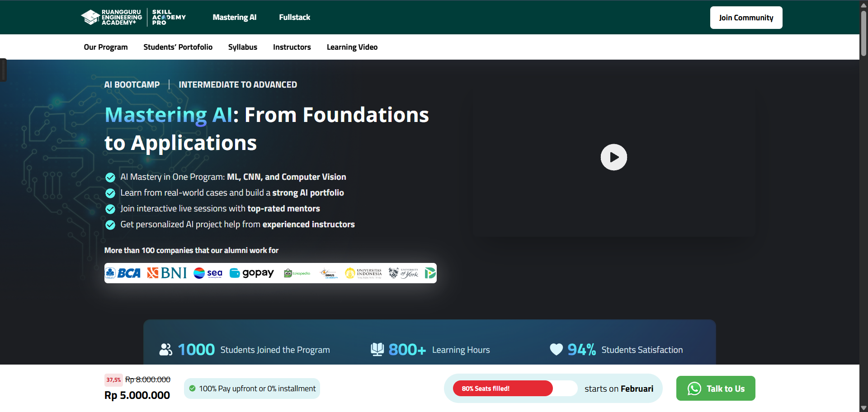
Task: Click the gopay logo
Action: 252,273
